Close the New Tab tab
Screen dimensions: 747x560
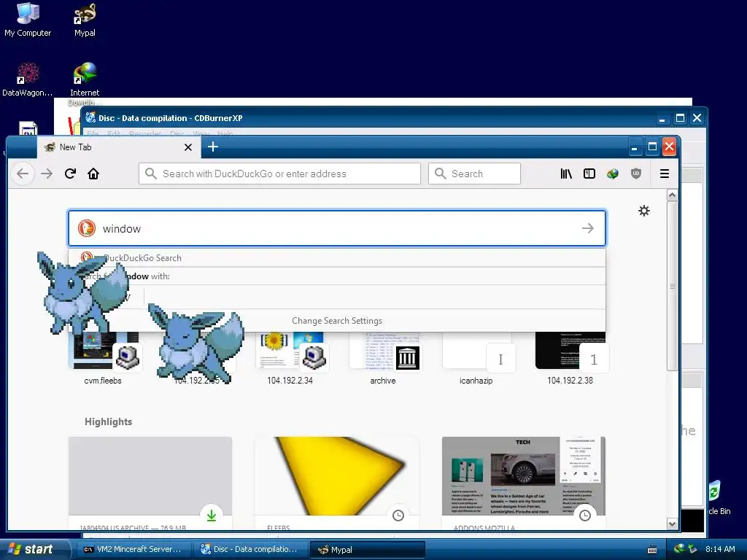tap(188, 147)
